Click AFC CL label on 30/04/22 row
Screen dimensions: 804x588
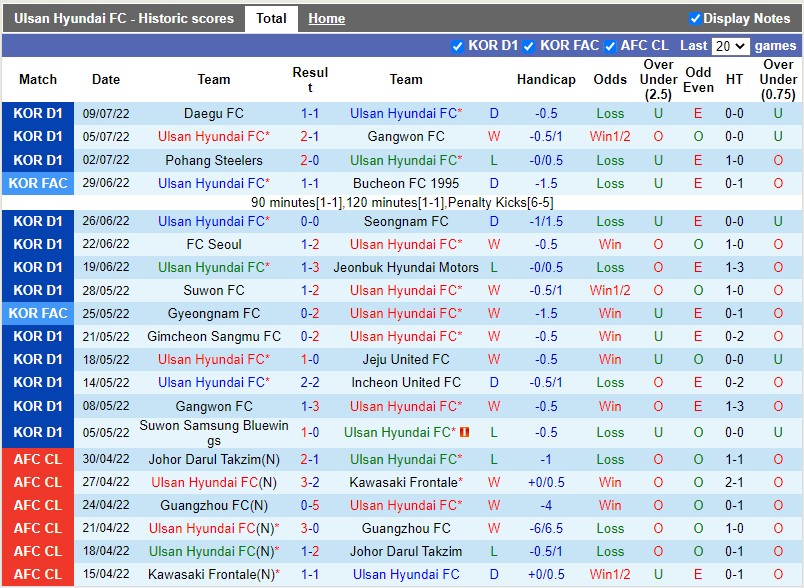(38, 459)
